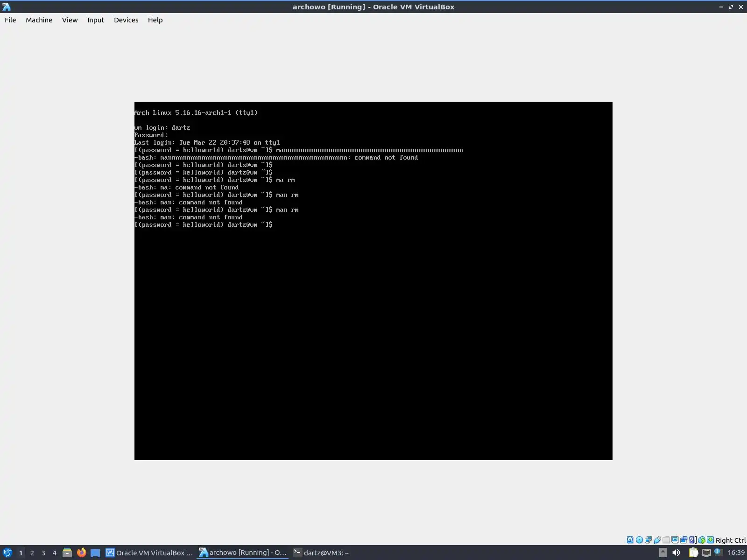Click the 'Last login: Tue Mar 22' line
The height and width of the screenshot is (560, 747).
point(207,142)
